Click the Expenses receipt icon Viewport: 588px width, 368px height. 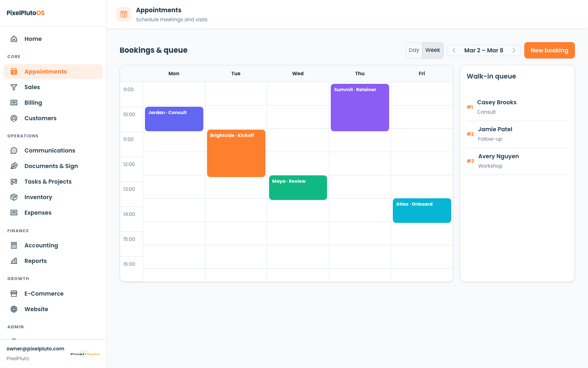click(14, 213)
